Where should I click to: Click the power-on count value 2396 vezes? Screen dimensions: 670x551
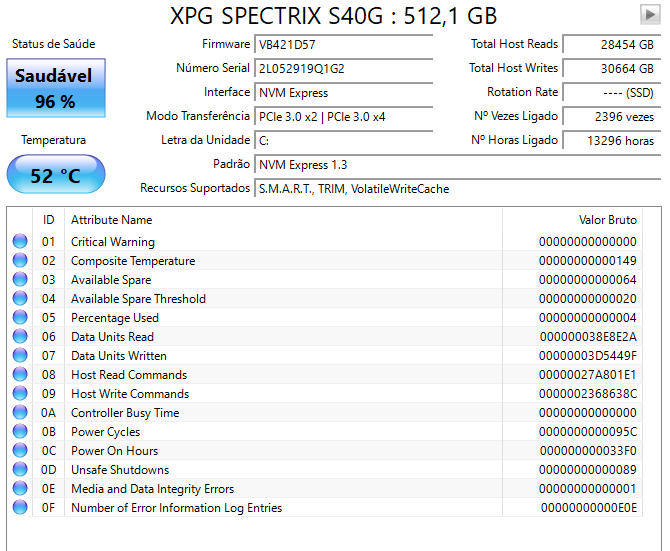(612, 117)
